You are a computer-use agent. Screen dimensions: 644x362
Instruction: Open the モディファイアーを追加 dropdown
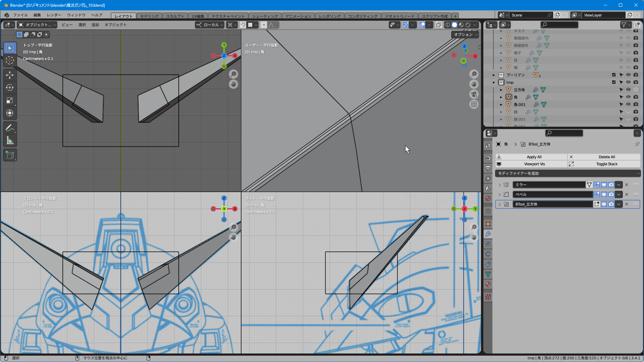(x=568, y=173)
